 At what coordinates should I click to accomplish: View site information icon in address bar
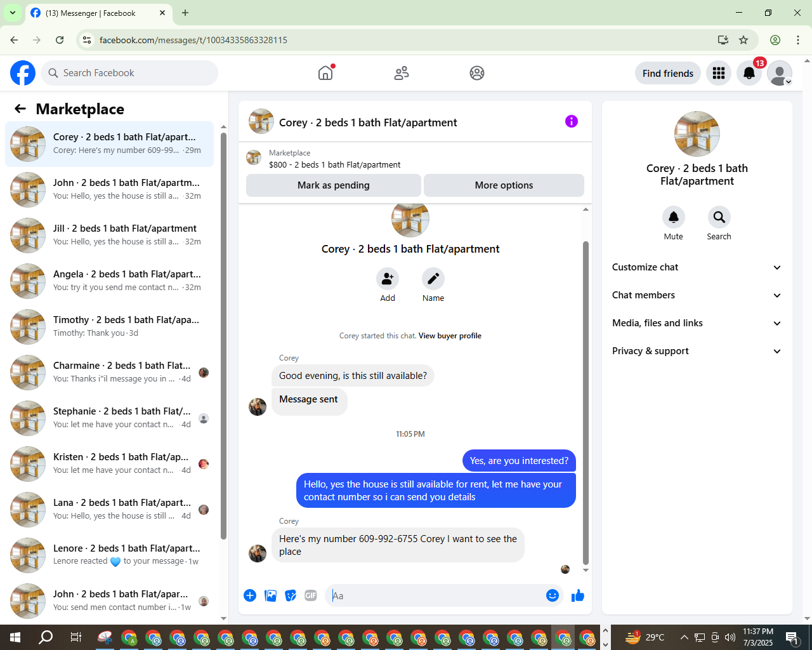88,40
